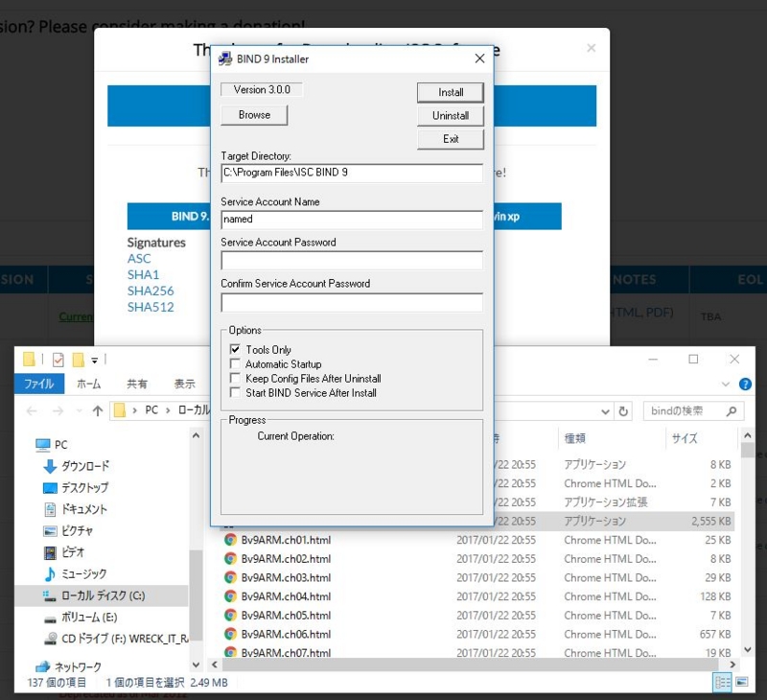Enable Keep Config Files After Uninstall
This screenshot has height=700, width=767.
point(235,378)
